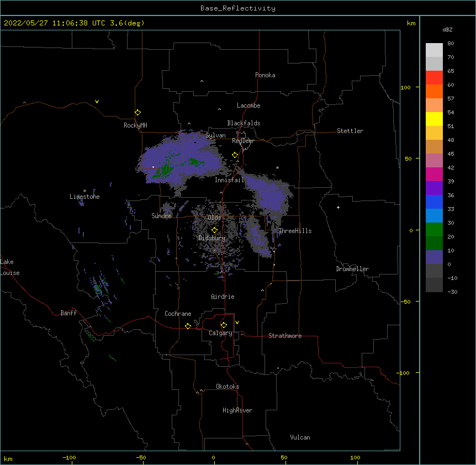The image size is (476, 465).
Task: Click the Calgary city label
Action: pyautogui.click(x=220, y=333)
